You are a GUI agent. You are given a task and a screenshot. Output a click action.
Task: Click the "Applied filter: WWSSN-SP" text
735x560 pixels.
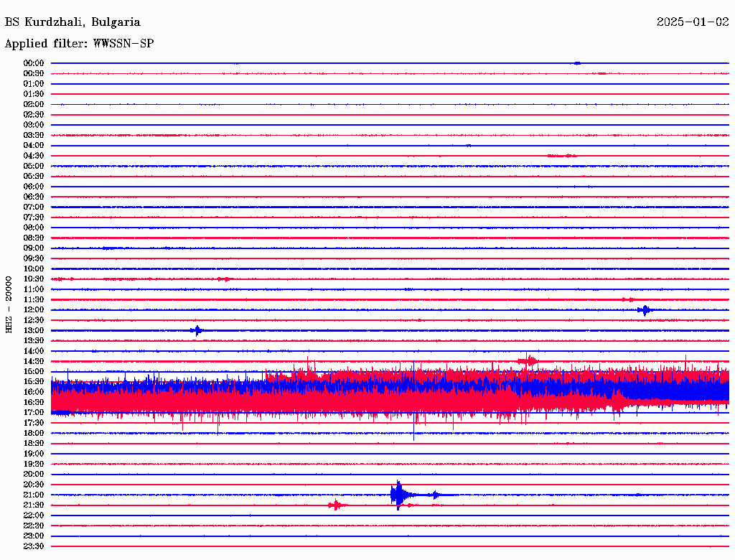(79, 43)
